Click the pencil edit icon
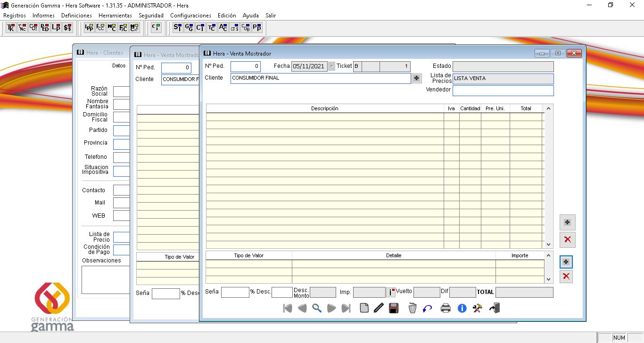This screenshot has height=343, width=644. [379, 308]
